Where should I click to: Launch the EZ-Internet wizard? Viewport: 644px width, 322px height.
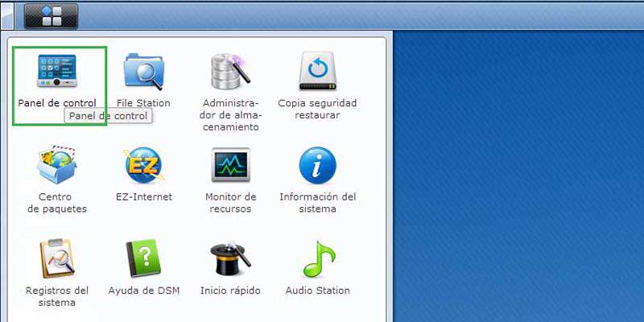tap(144, 165)
